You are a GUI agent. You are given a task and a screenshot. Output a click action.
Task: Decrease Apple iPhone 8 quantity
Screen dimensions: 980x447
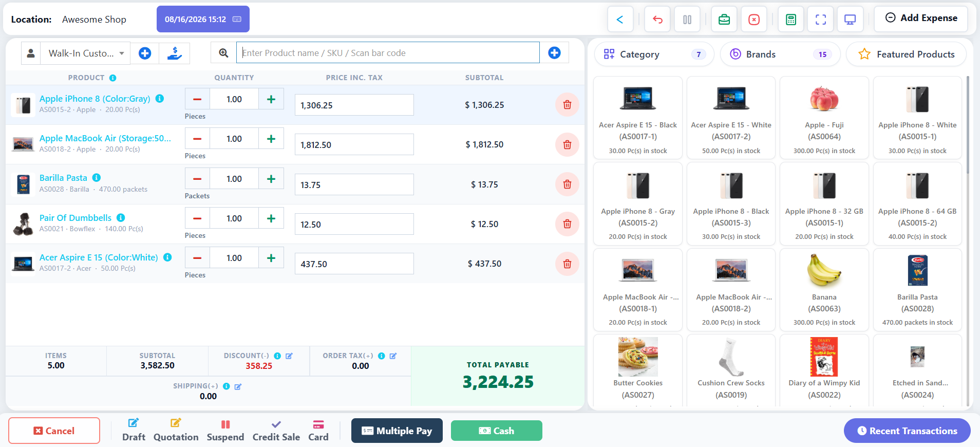197,99
